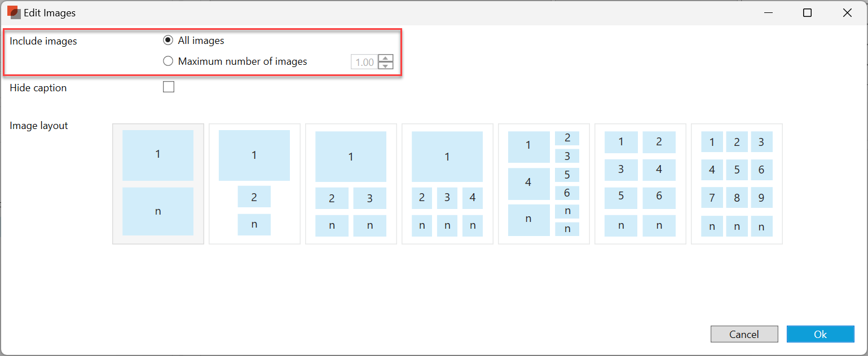Decrease the maximum images spinner value
This screenshot has width=868, height=356.
click(386, 65)
